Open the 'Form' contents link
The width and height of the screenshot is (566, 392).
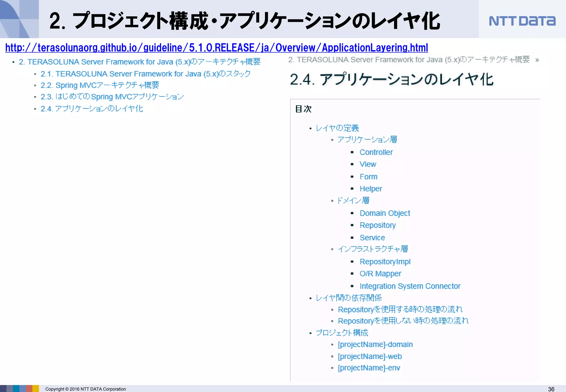click(368, 177)
